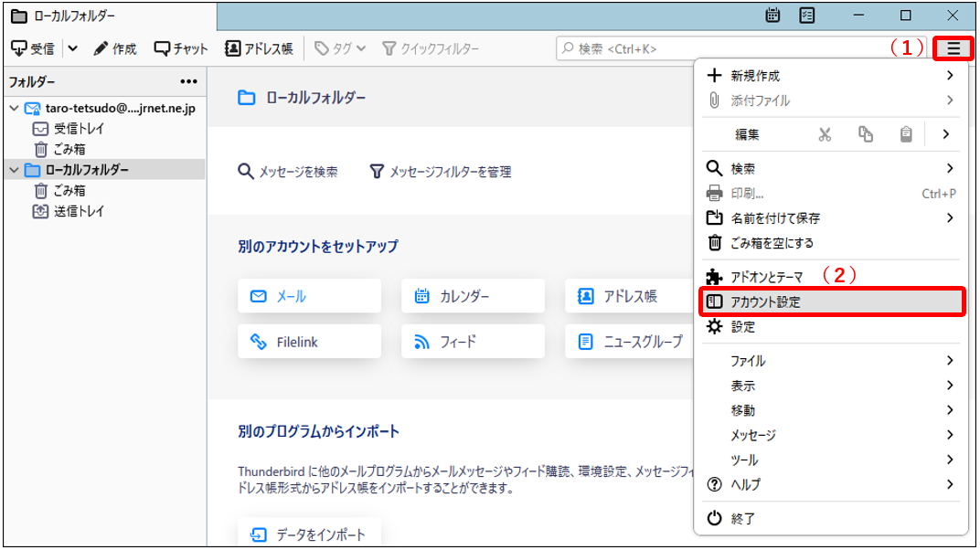This screenshot has height=550, width=980.
Task: Open the Address Book toolbar button
Action: tap(260, 48)
